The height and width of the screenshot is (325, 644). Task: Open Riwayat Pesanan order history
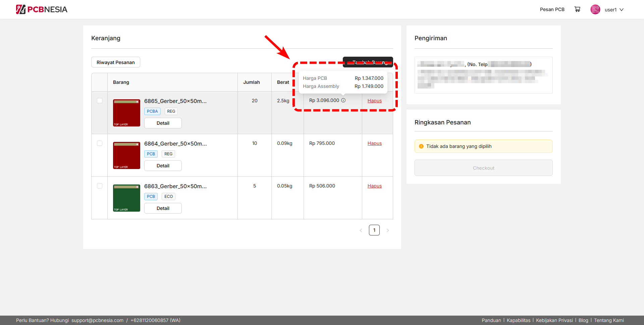click(116, 62)
